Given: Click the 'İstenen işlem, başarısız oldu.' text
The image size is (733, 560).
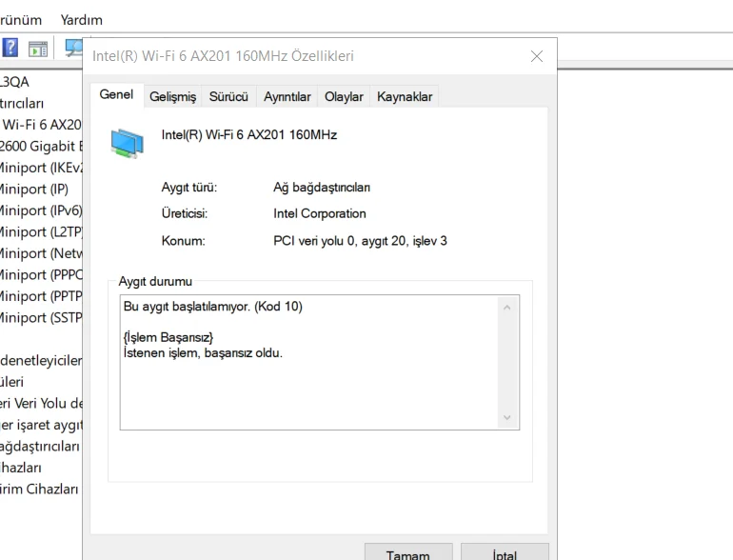Looking at the screenshot, I should 203,352.
